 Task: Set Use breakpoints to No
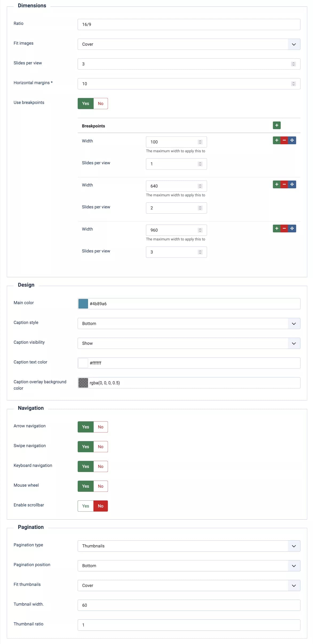(x=100, y=104)
